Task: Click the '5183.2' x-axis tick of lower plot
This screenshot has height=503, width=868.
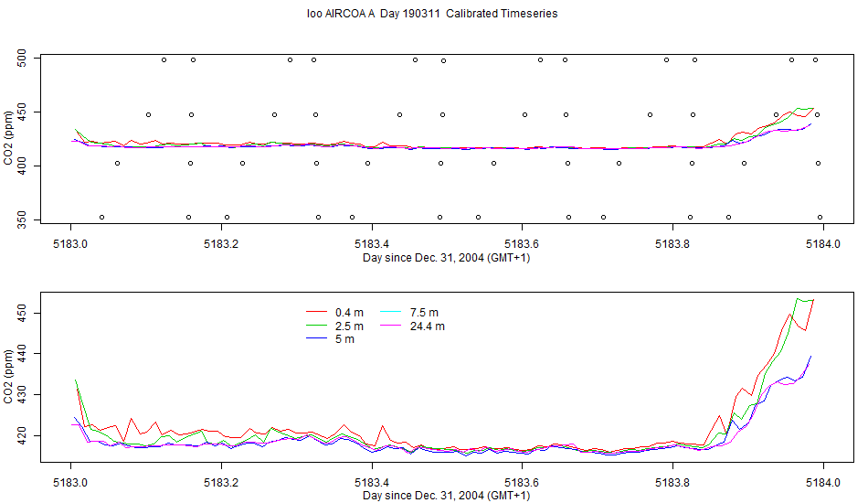Action: 221,482
